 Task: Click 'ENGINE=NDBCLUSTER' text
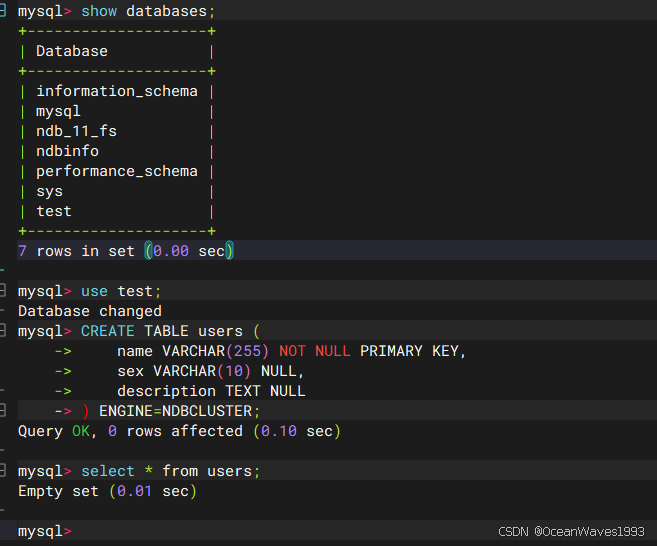[x=176, y=411]
